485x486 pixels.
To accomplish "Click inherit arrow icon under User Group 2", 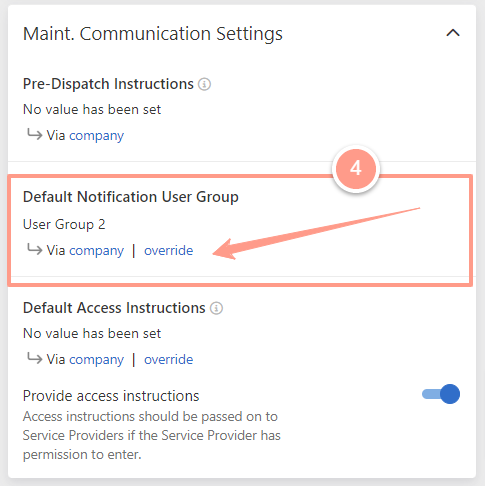I will pyautogui.click(x=34, y=249).
